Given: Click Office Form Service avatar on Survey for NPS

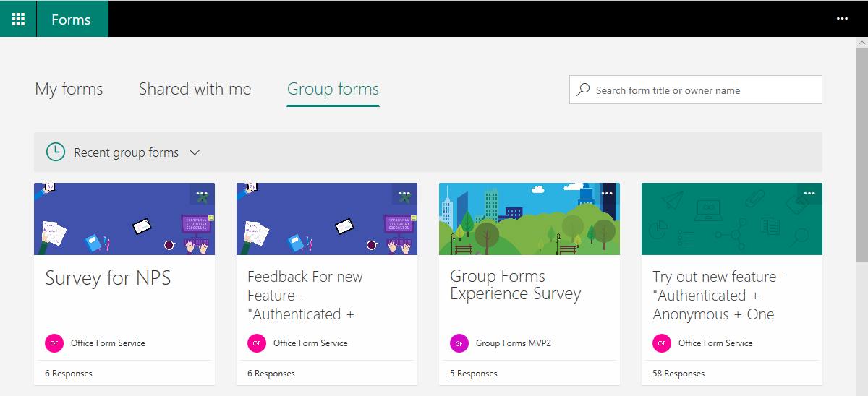Looking at the screenshot, I should click(54, 343).
